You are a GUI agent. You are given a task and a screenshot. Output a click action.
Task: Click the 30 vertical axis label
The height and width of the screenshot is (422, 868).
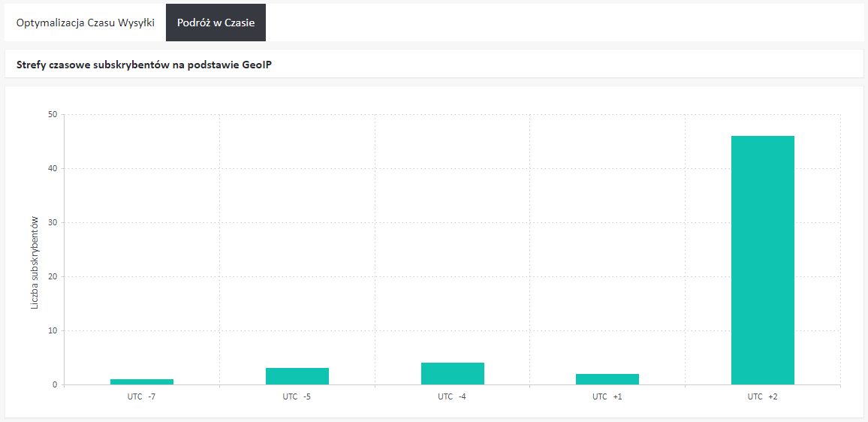[x=52, y=223]
